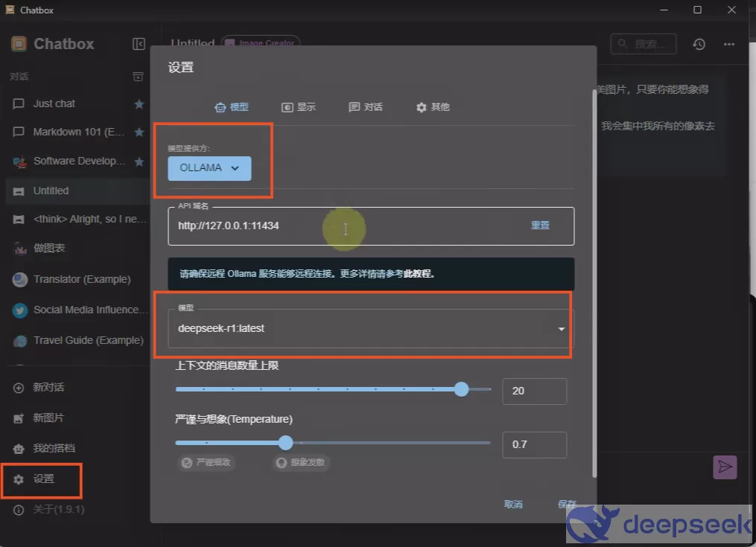
Task: Collapse the Chatbox sidebar panel icon
Action: pos(139,44)
